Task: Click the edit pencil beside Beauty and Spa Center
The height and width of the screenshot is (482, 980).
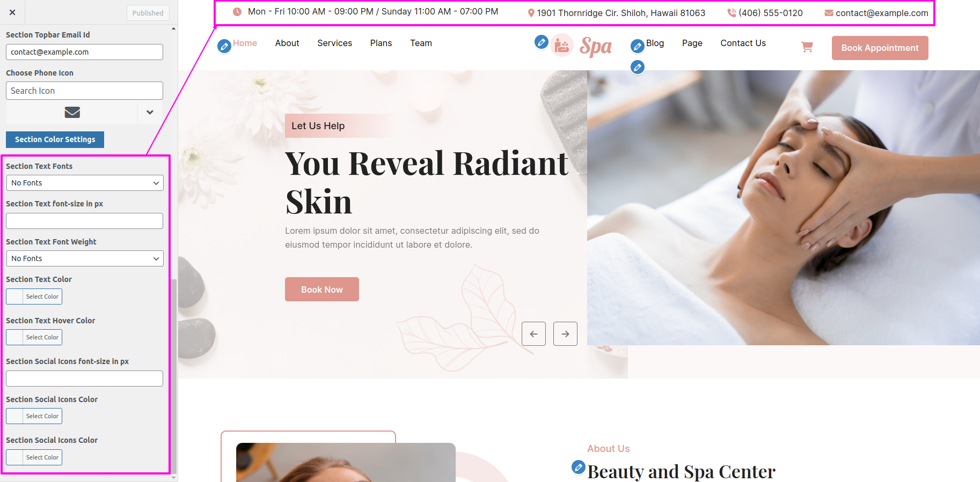Action: [578, 467]
